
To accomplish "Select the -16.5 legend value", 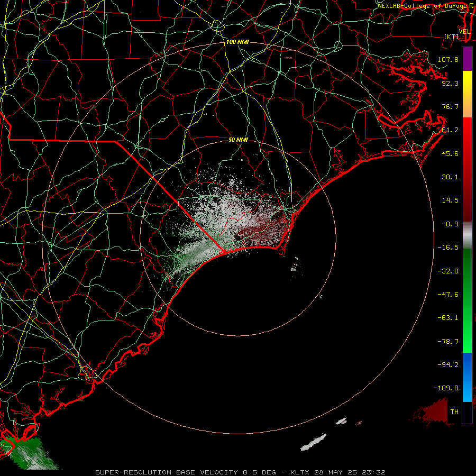I will 448,248.
